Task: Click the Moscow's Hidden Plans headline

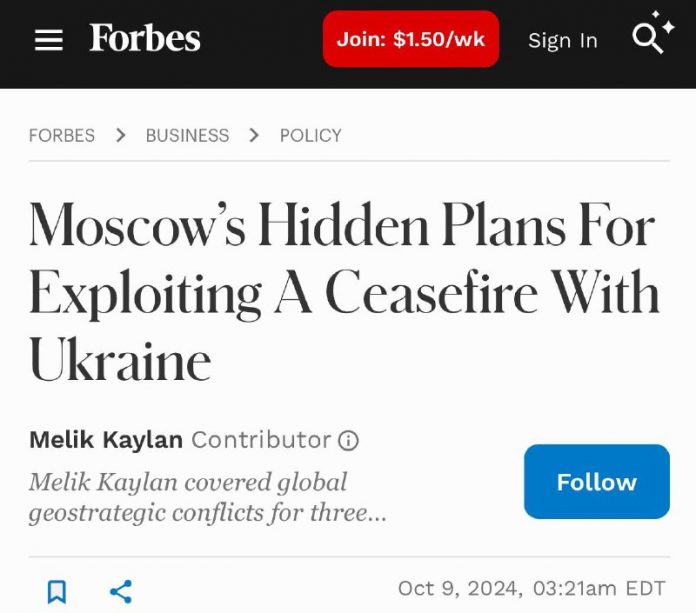Action: [x=343, y=292]
